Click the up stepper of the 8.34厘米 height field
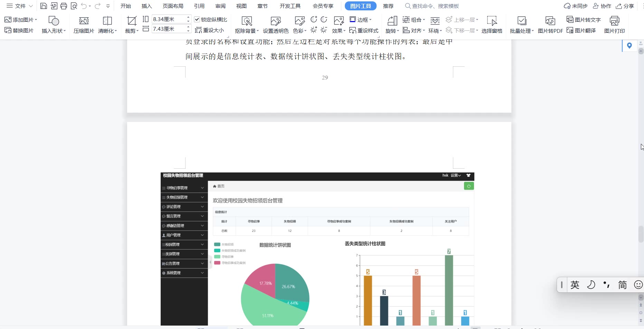Viewport: 644px width, 329px height. 188,17
